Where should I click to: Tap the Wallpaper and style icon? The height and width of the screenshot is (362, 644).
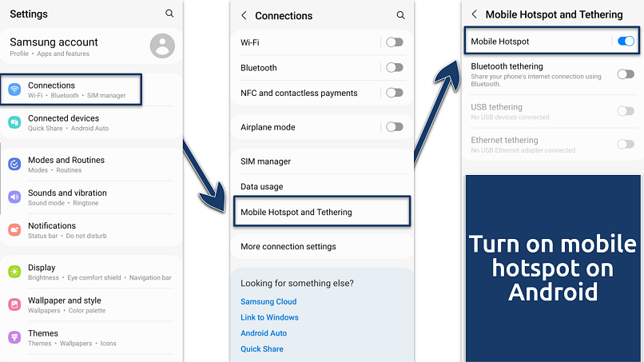point(14,304)
